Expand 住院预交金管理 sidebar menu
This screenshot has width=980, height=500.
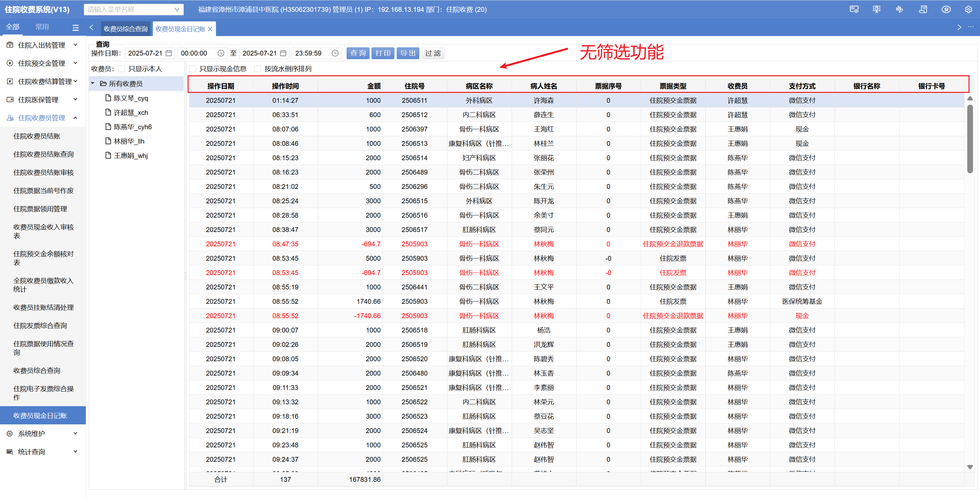(x=42, y=63)
